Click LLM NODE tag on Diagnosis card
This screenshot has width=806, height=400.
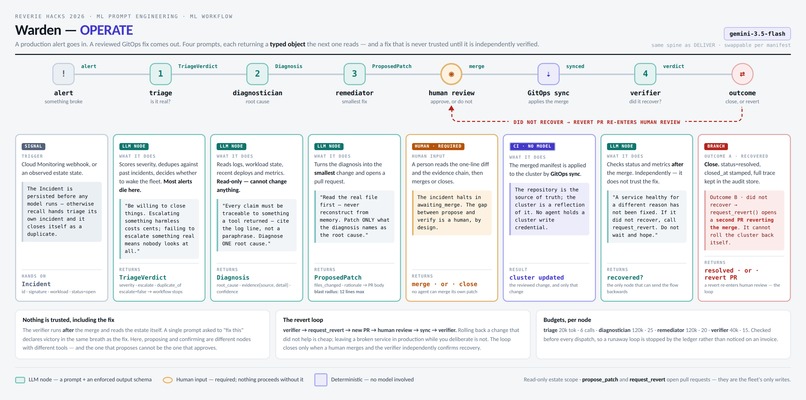[x=231, y=147]
